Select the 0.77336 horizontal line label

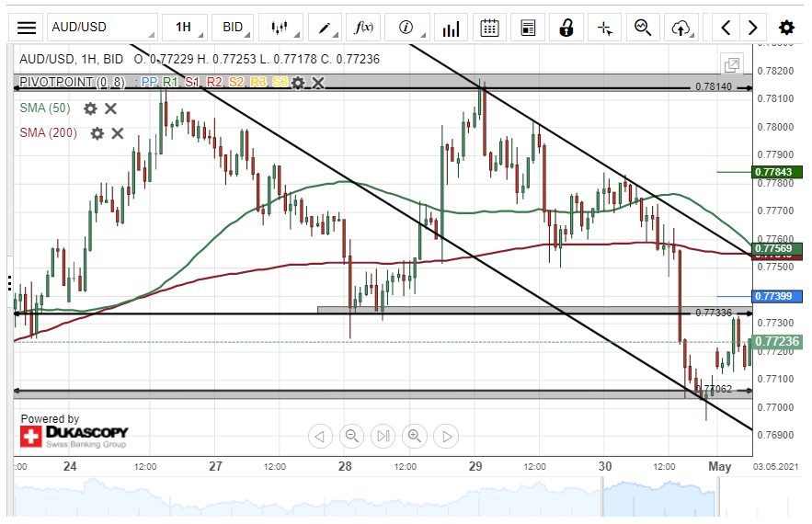click(x=714, y=313)
